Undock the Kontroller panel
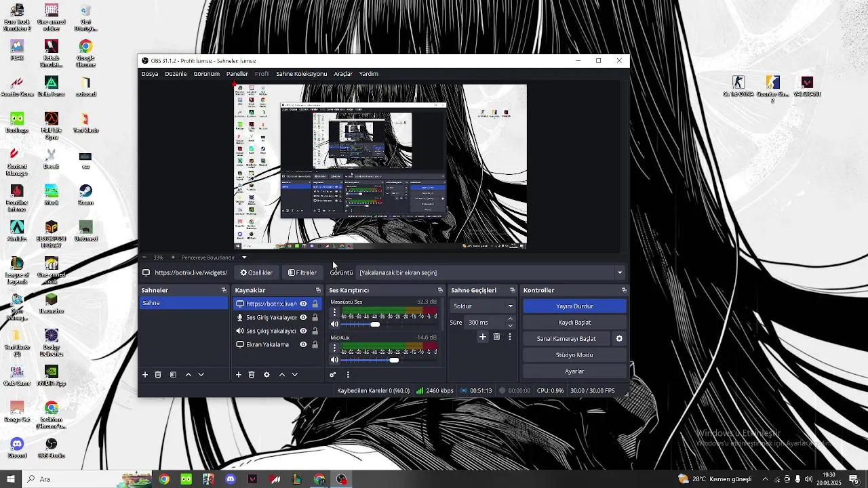The height and width of the screenshot is (488, 868). [624, 290]
